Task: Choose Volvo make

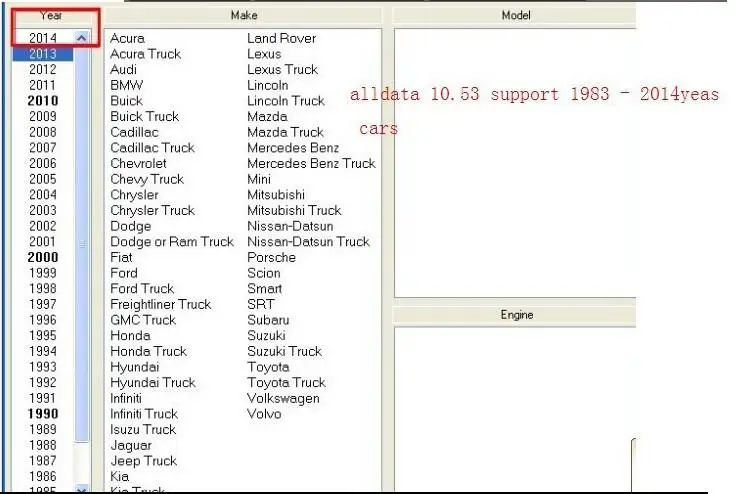Action: [x=264, y=414]
